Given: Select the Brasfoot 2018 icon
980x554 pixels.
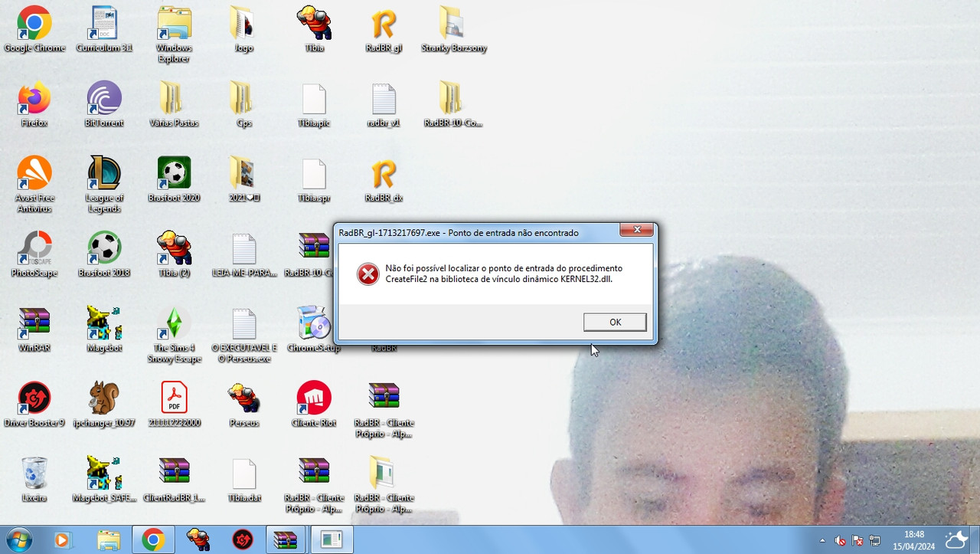Looking at the screenshot, I should coord(104,254).
